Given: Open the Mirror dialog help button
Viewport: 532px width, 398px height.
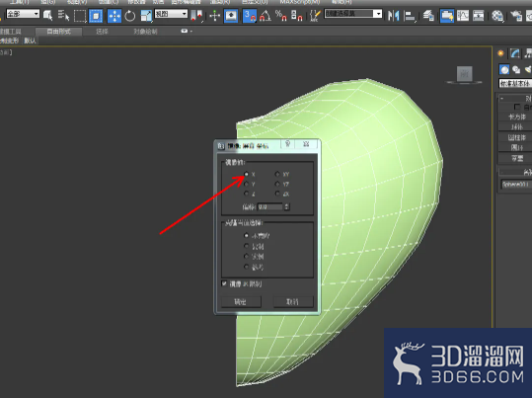Looking at the screenshot, I should 288,144.
